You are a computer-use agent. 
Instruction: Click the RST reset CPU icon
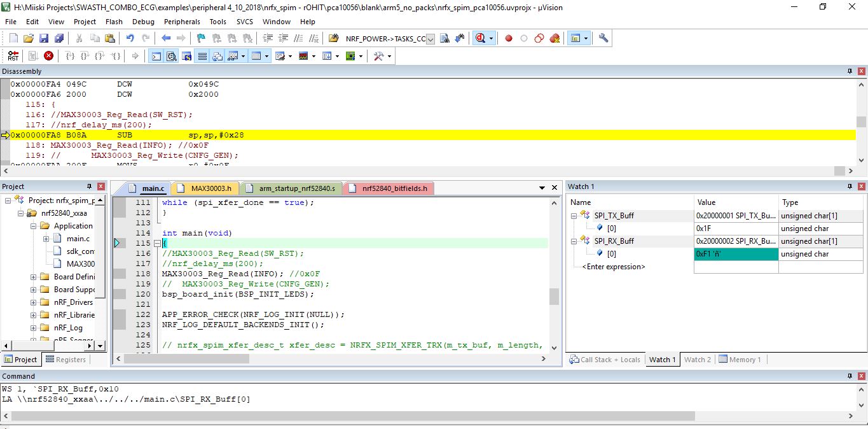[x=13, y=56]
